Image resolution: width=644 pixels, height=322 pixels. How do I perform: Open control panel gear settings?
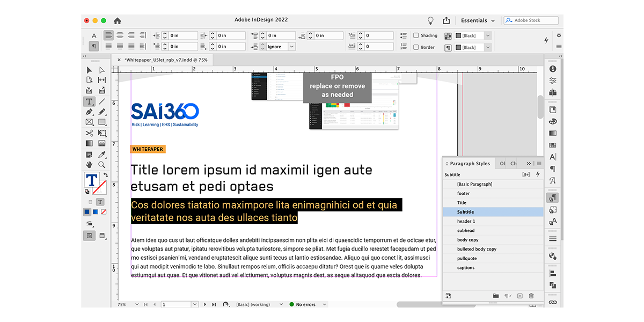click(x=559, y=35)
